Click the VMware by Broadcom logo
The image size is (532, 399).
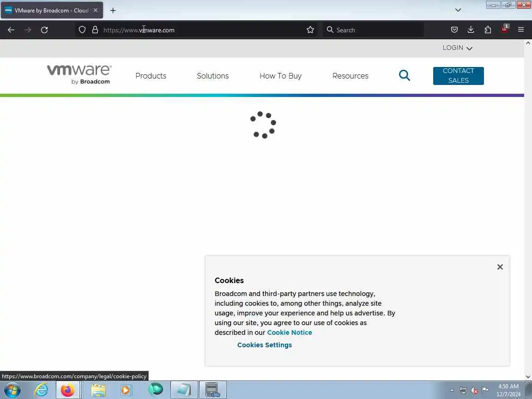click(79, 74)
